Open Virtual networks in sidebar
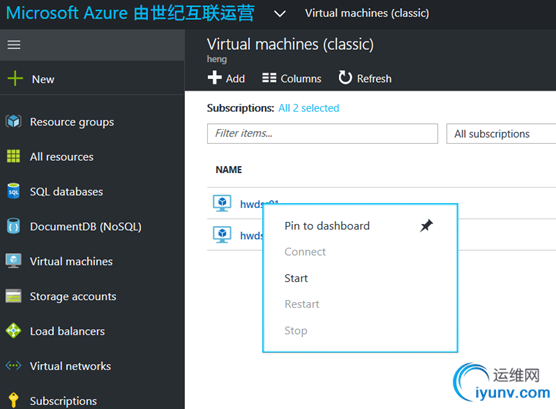This screenshot has height=409, width=556. tap(70, 366)
